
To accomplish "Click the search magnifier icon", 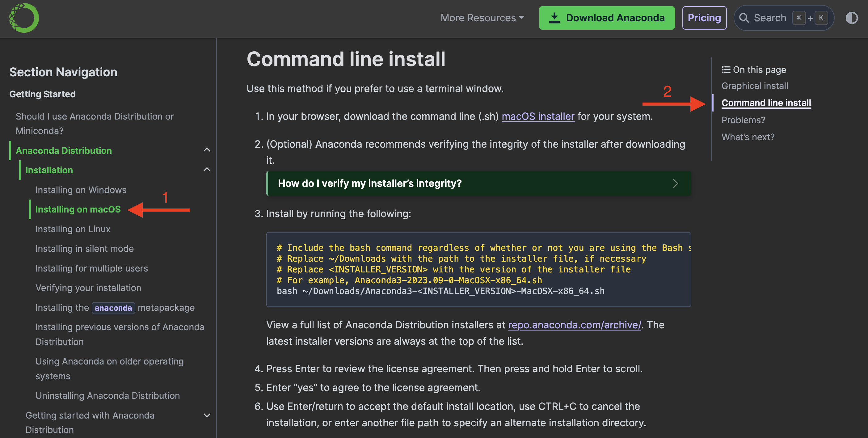I will [744, 18].
